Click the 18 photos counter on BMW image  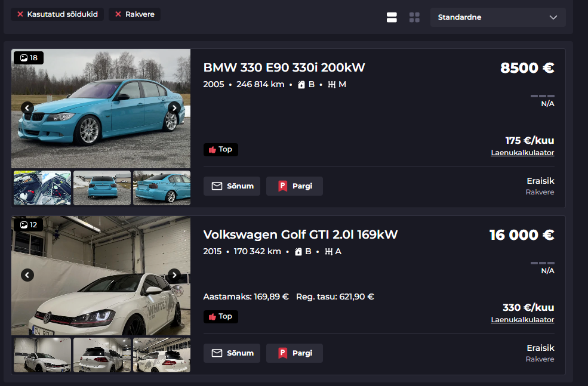coord(29,58)
